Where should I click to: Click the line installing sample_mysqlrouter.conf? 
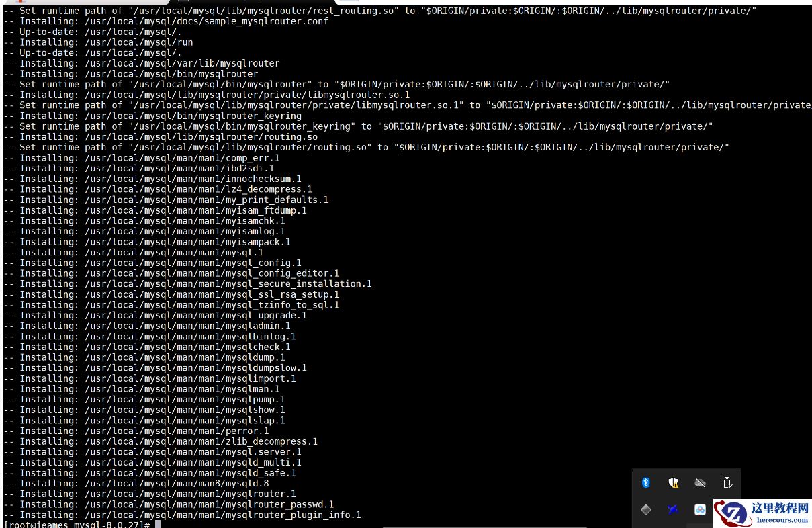[x=166, y=21]
